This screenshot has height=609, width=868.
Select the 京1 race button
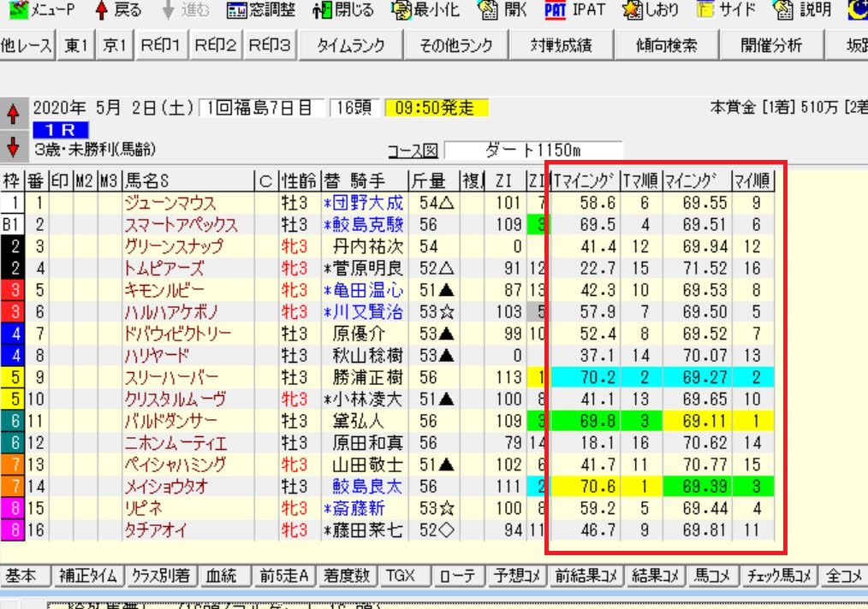[115, 44]
